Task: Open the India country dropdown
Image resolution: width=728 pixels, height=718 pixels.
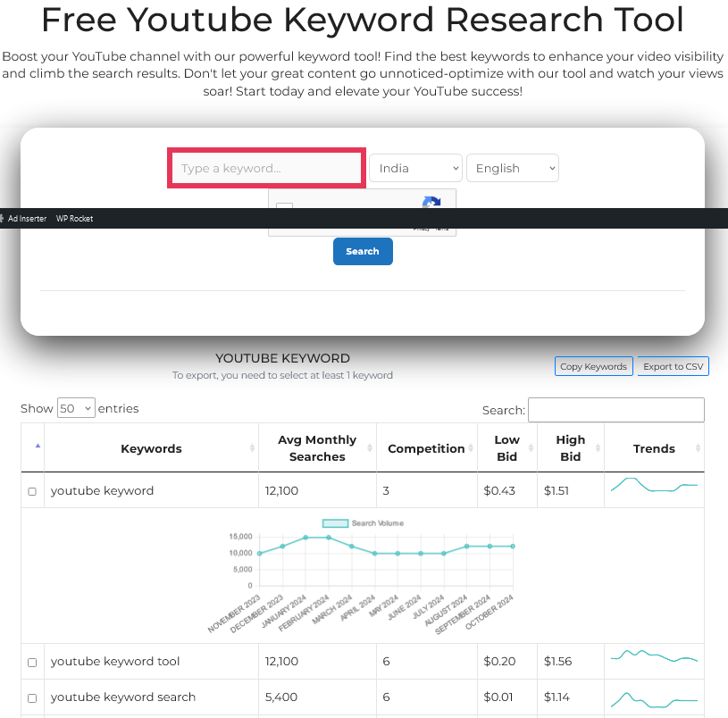Action: [415, 168]
